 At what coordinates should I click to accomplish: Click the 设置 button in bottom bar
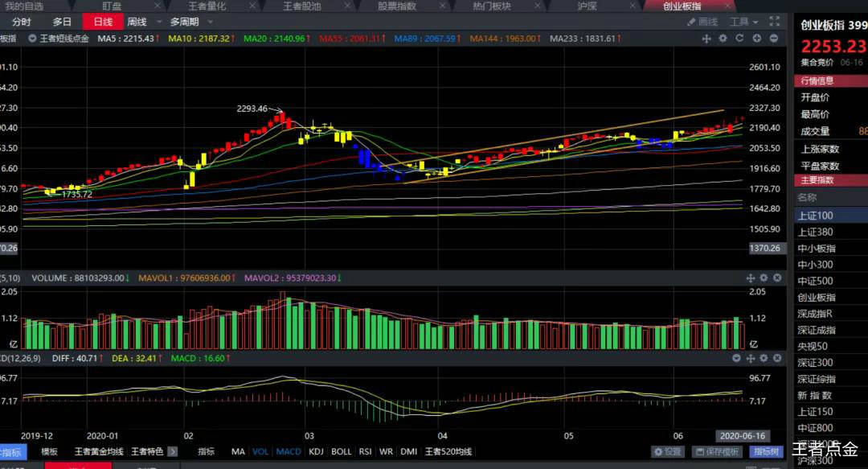tap(668, 452)
